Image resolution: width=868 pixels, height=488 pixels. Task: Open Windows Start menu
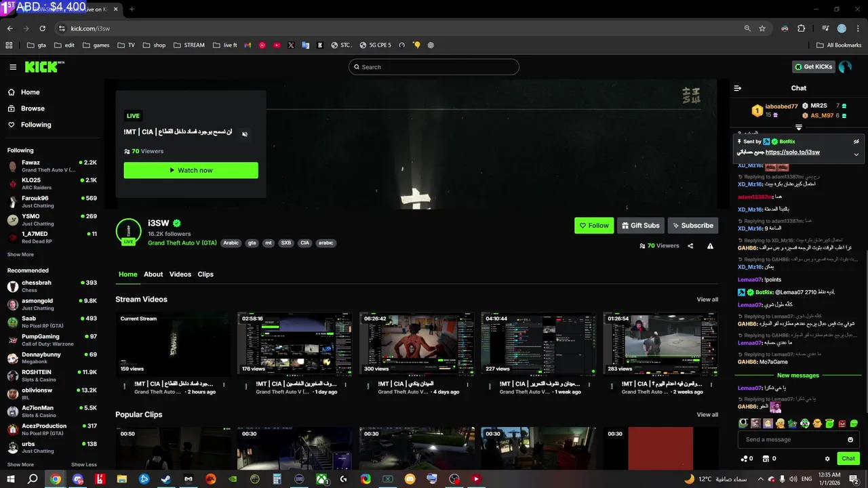point(10,479)
